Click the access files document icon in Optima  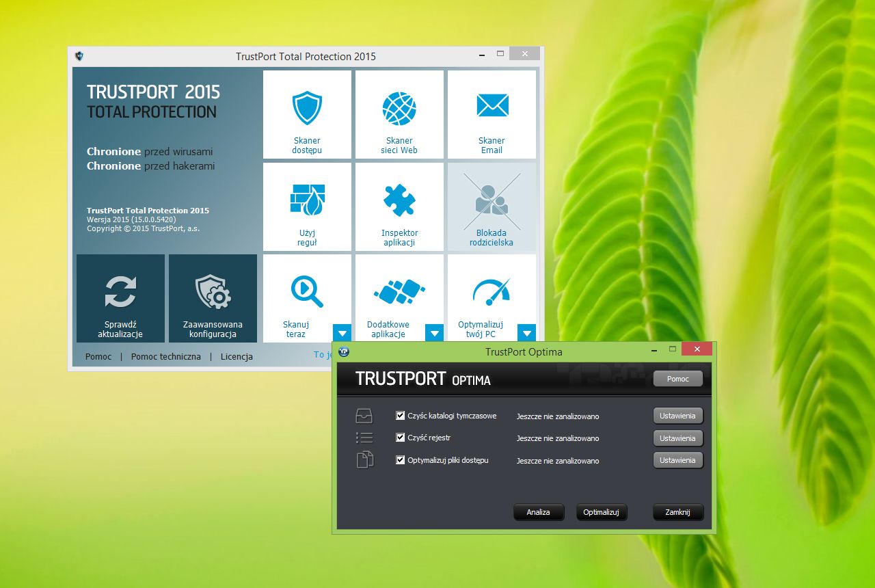pos(365,460)
